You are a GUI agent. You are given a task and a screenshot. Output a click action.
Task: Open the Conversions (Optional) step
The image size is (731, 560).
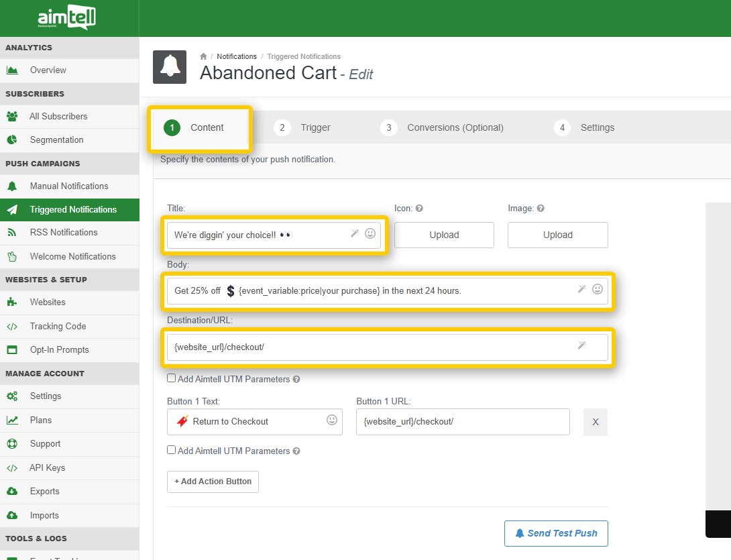(x=442, y=127)
